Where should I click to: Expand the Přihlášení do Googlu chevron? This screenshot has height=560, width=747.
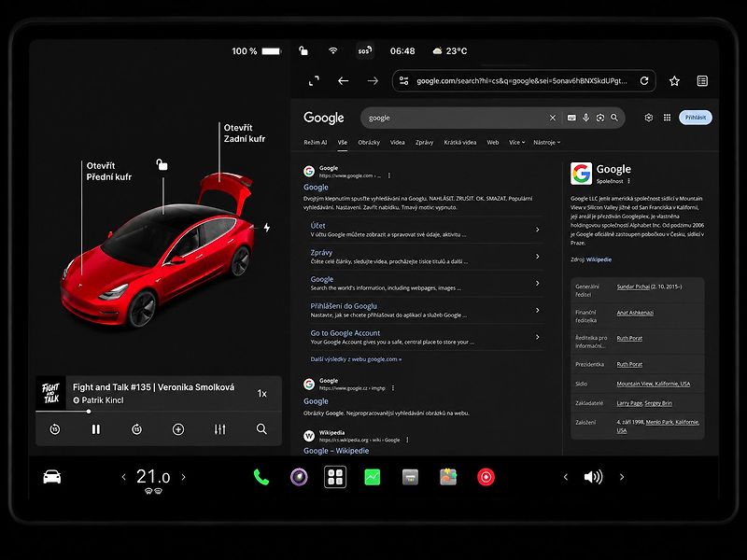tap(538, 310)
